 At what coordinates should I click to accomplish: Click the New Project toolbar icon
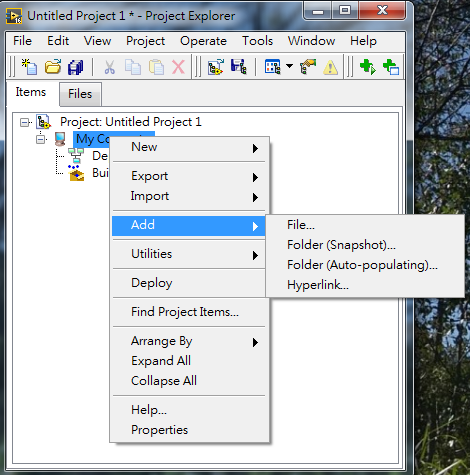[x=29, y=67]
